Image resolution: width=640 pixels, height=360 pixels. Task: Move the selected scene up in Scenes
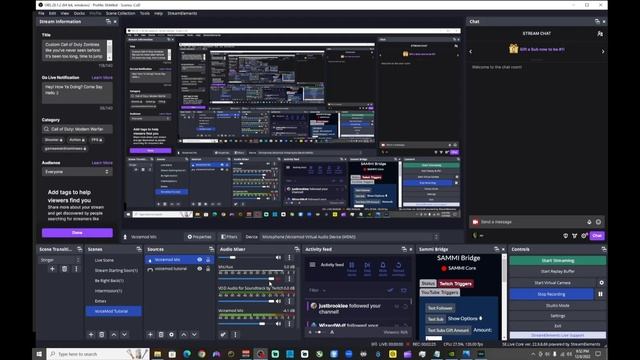pos(113,334)
